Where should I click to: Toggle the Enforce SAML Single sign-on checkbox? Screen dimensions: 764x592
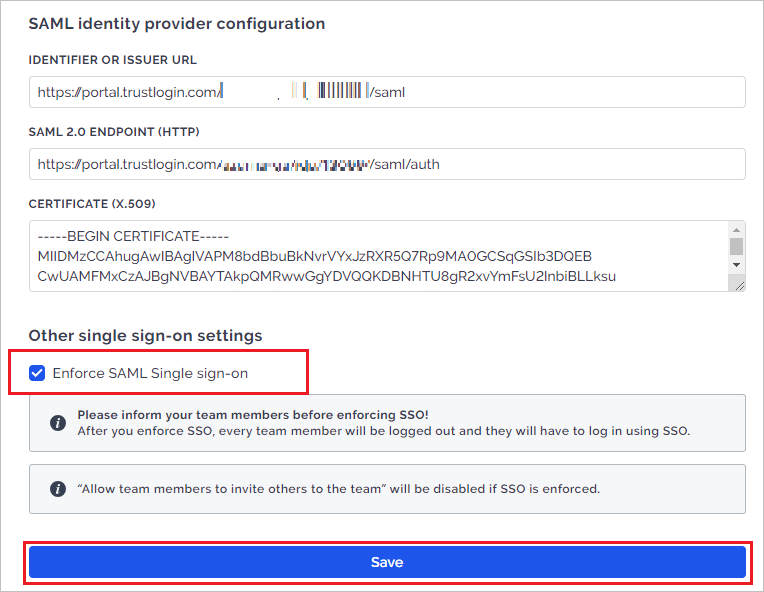tap(37, 373)
